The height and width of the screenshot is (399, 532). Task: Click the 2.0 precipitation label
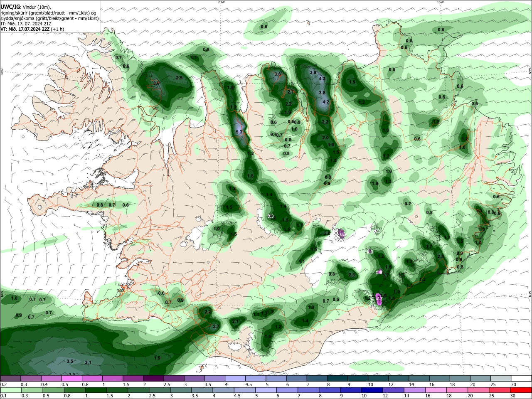[x=325, y=138]
